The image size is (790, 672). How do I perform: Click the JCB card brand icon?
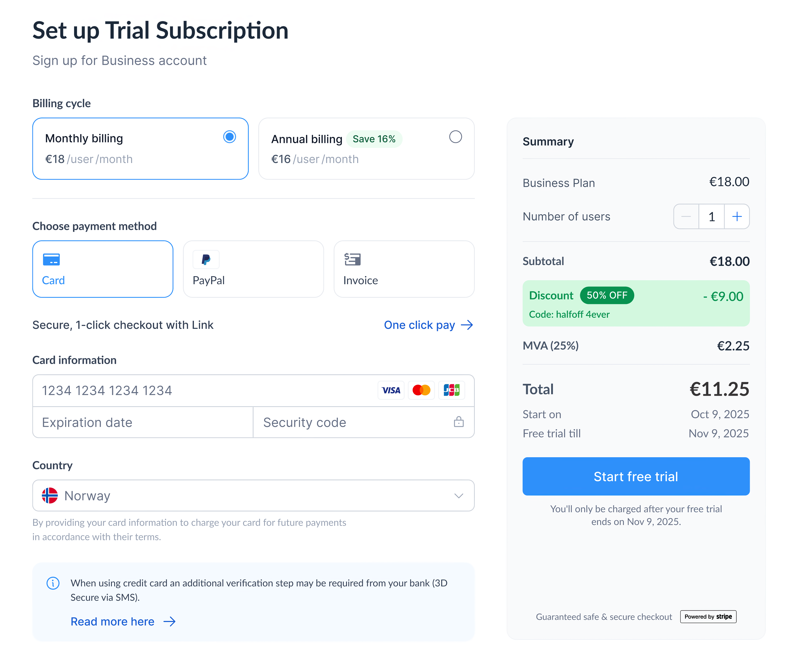[452, 390]
